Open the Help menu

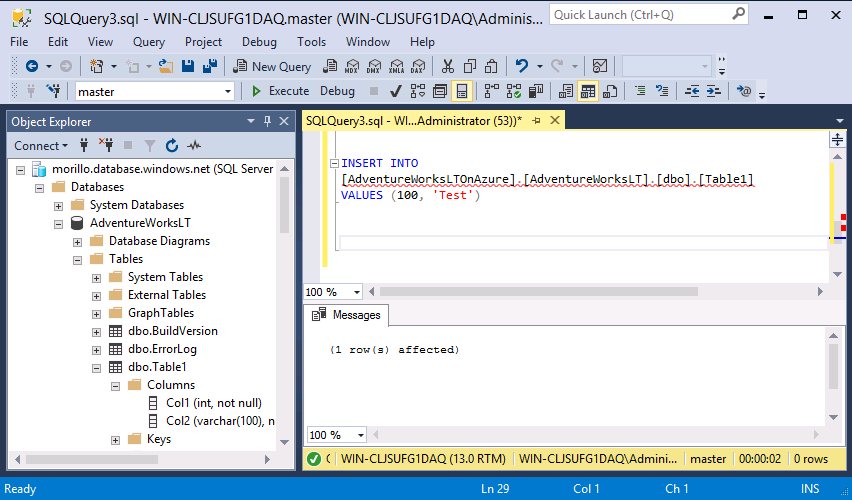coord(422,42)
